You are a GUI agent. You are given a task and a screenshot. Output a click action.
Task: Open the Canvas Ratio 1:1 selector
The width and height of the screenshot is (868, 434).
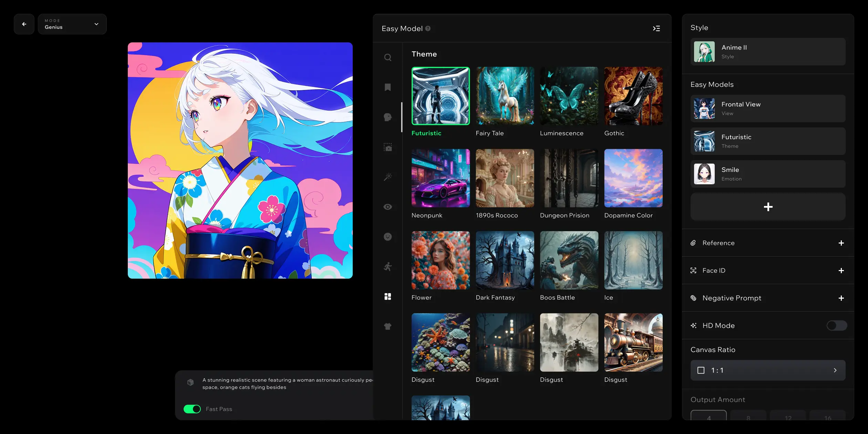pyautogui.click(x=768, y=370)
